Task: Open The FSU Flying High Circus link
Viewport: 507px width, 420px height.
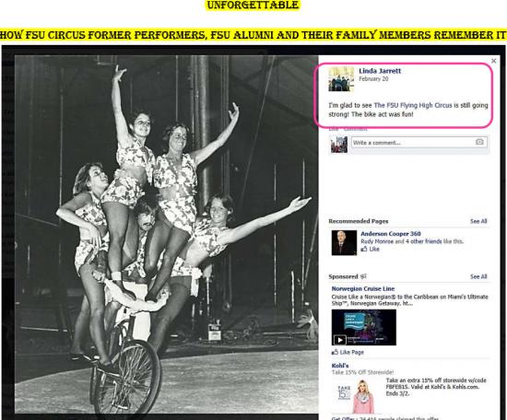Action: pyautogui.click(x=413, y=105)
